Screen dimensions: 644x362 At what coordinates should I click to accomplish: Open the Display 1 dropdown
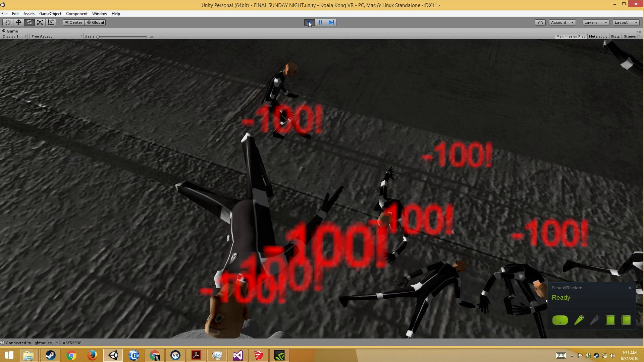coord(14,37)
